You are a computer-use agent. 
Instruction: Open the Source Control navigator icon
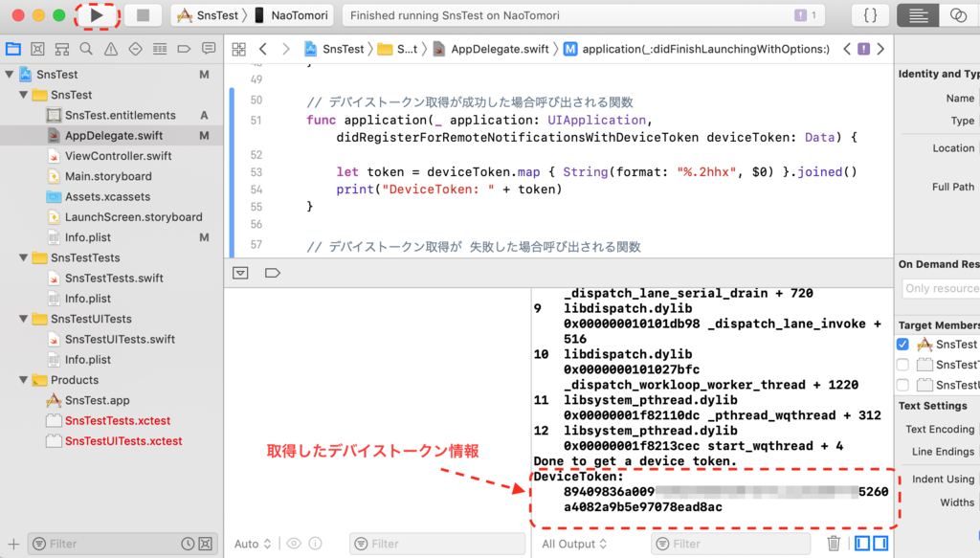[37, 49]
